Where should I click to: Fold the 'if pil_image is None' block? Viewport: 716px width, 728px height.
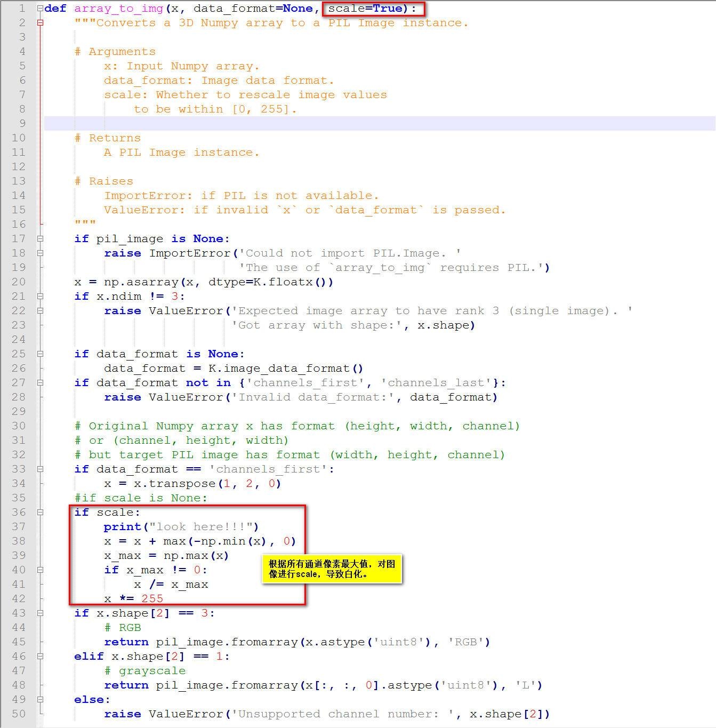point(40,239)
